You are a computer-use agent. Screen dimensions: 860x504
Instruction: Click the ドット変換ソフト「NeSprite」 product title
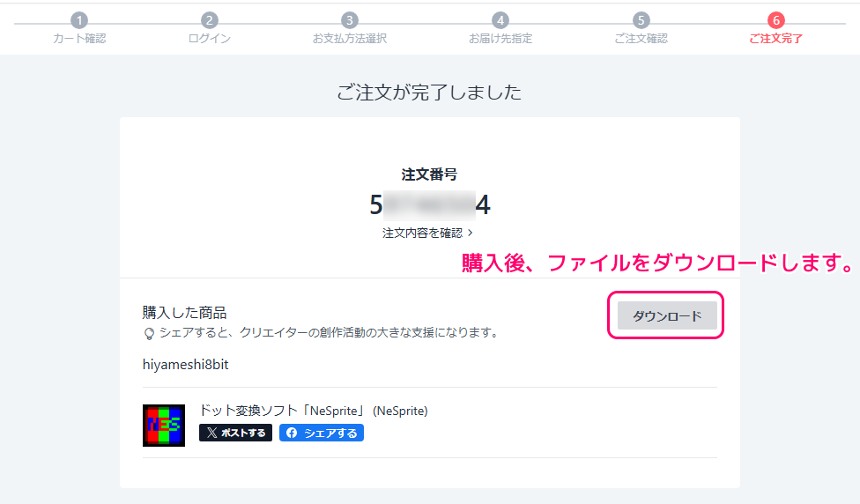(x=313, y=411)
